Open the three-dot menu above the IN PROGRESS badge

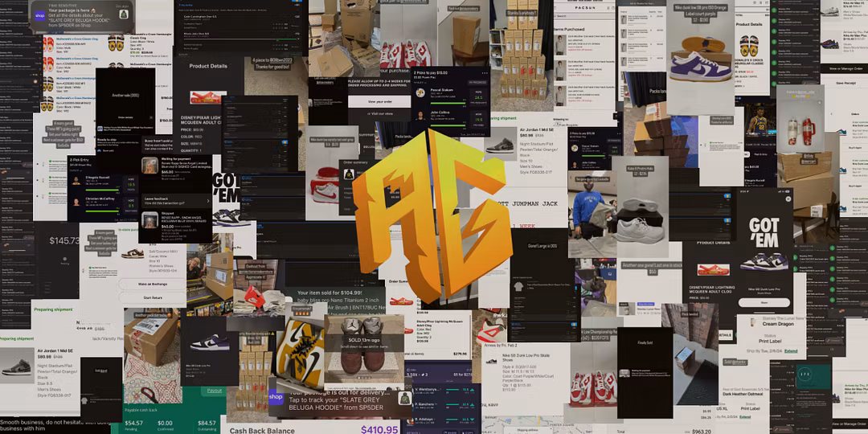pyautogui.click(x=483, y=72)
